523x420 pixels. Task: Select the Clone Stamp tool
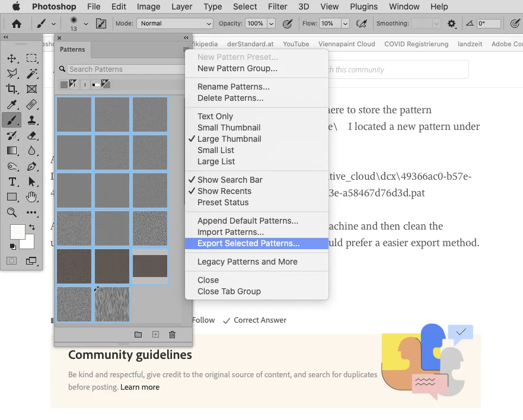click(31, 120)
